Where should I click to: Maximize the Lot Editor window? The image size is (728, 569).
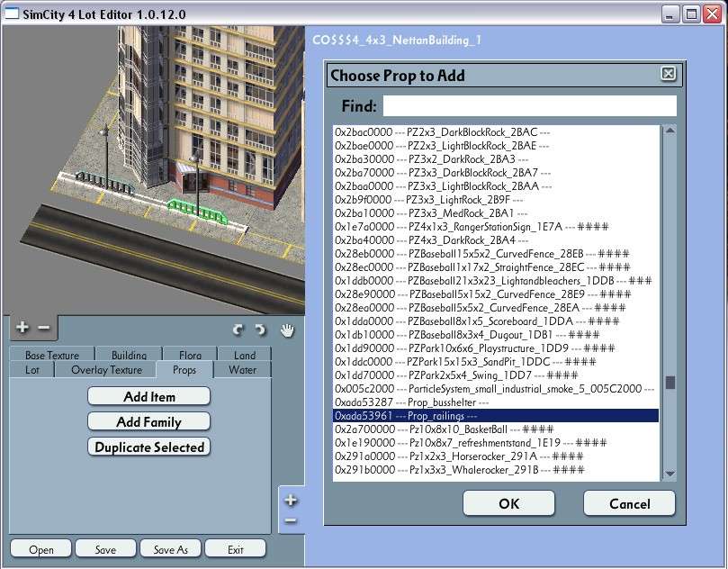click(691, 14)
